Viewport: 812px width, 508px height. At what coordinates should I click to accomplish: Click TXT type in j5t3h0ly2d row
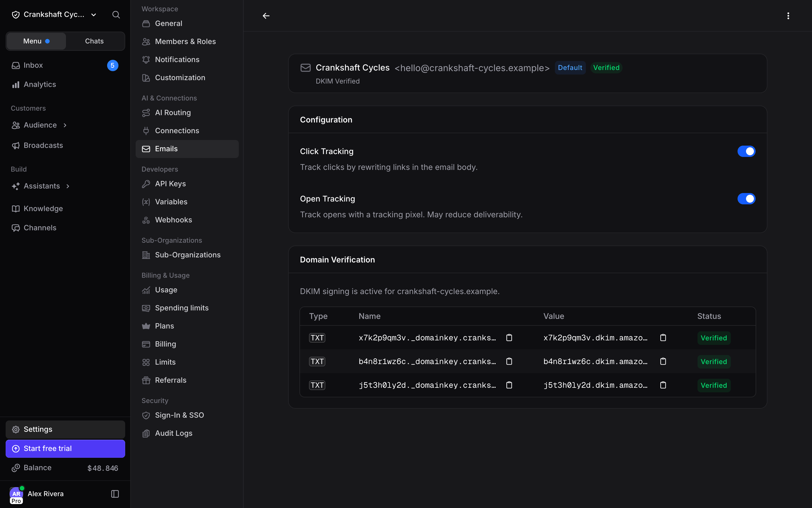click(317, 385)
